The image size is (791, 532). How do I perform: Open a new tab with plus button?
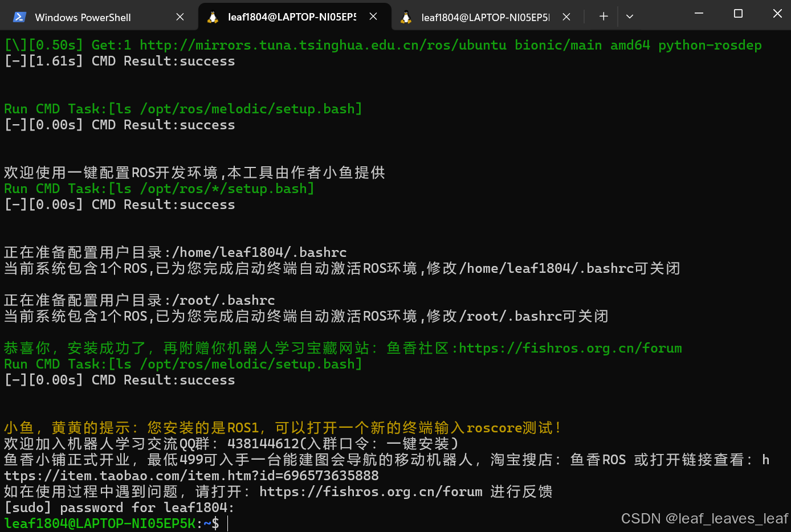(604, 17)
